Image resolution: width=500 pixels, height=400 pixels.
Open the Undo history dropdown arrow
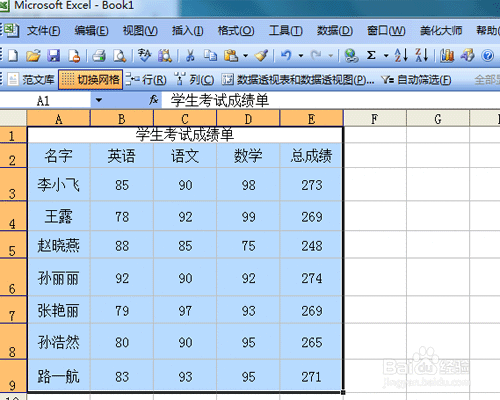click(301, 55)
